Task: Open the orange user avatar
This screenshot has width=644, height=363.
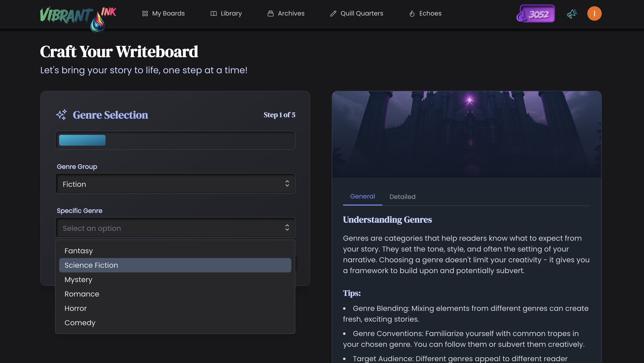Action: pyautogui.click(x=594, y=13)
